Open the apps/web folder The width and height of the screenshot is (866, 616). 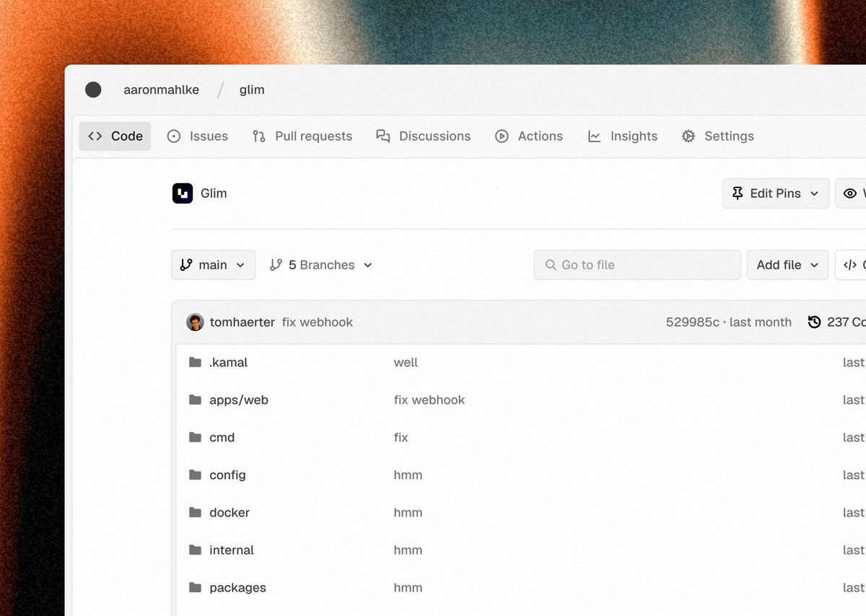(239, 400)
